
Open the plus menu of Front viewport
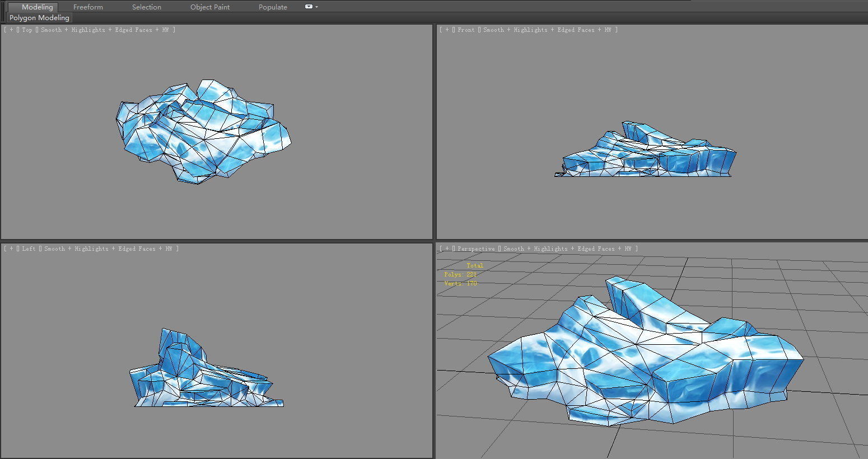tap(447, 30)
